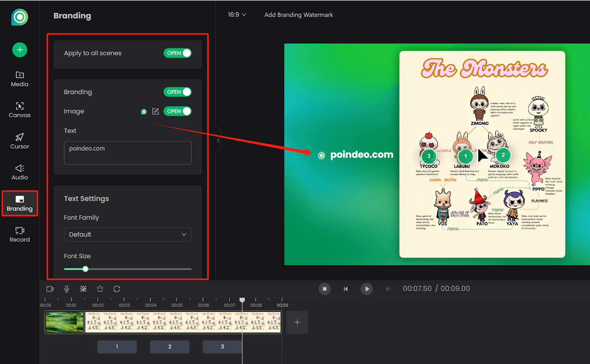Screen dimensions: 590x364
Task: Toggle the Image switch
Action: 177,111
